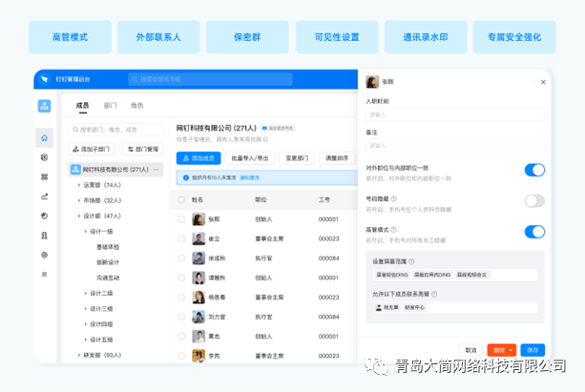This screenshot has height=392, width=585.
Task: Click the blue 添加成员 button
Action: tap(198, 158)
